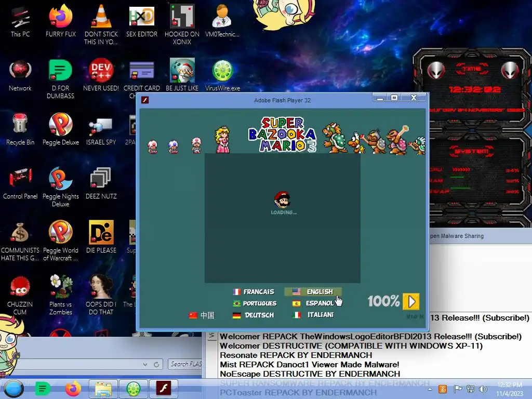Open the SEX EDITOR HxD shortcut
Viewport: 532px width, 399px height.
[142, 21]
